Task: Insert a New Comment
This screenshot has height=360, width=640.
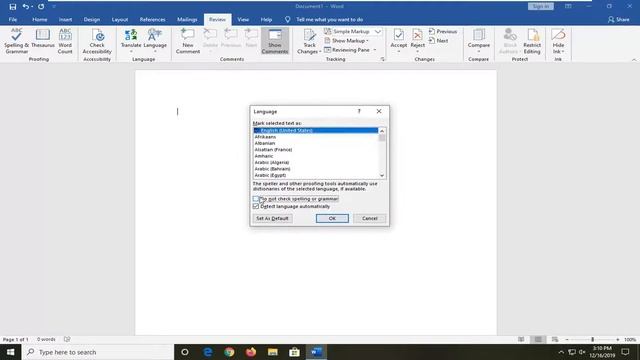Action: coord(188,41)
